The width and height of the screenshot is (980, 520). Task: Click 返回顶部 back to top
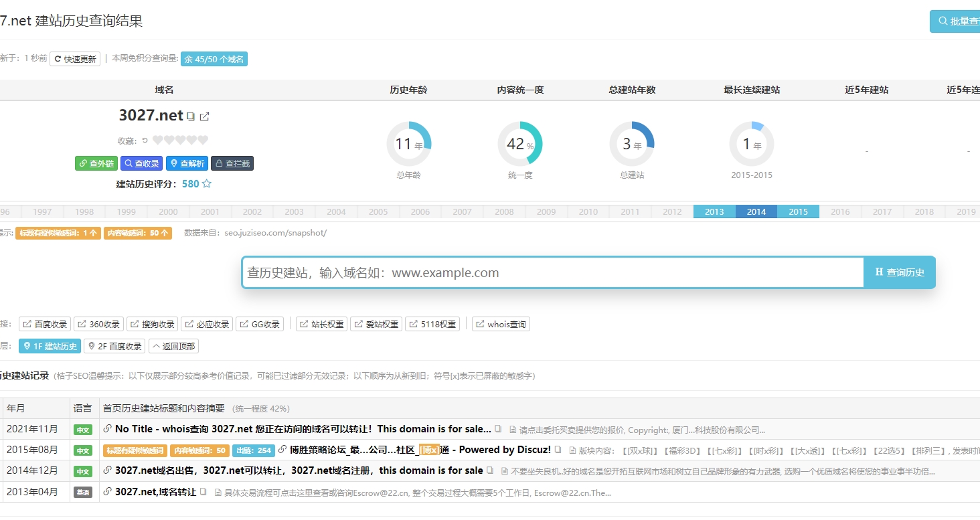tap(173, 346)
